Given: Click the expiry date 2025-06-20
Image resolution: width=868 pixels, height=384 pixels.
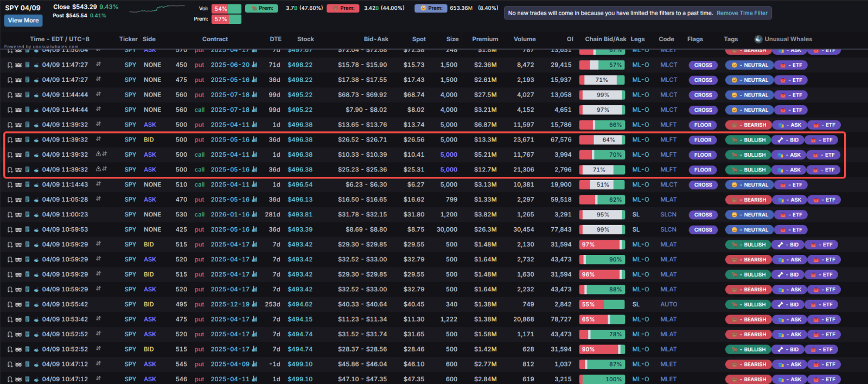Looking at the screenshot, I should coord(230,65).
